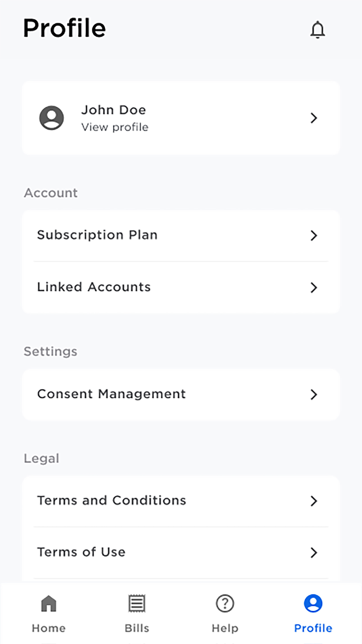Viewport: 362px width, 644px height.
Task: Click the Terms and Conditions chevron
Action: 314,501
